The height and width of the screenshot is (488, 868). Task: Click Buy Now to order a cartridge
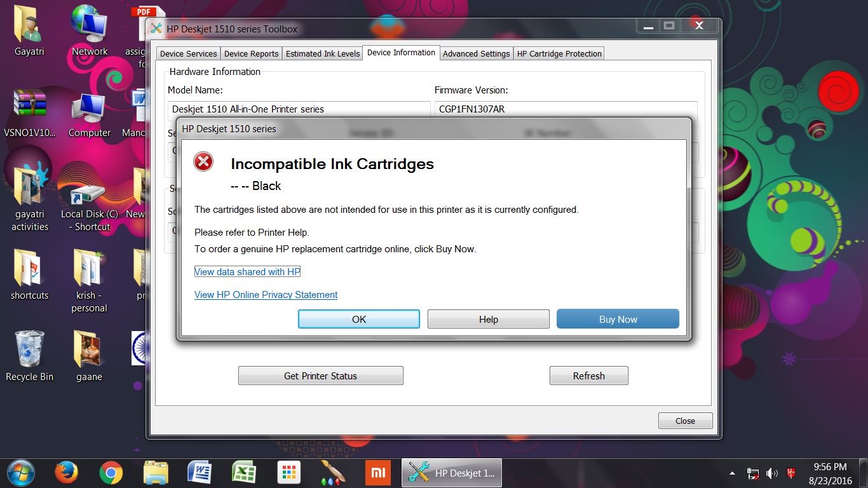tap(617, 318)
